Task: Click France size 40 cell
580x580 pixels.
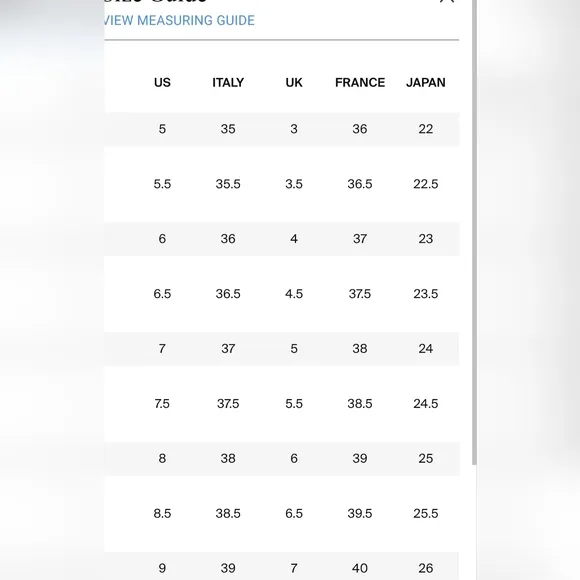Action: tap(360, 568)
